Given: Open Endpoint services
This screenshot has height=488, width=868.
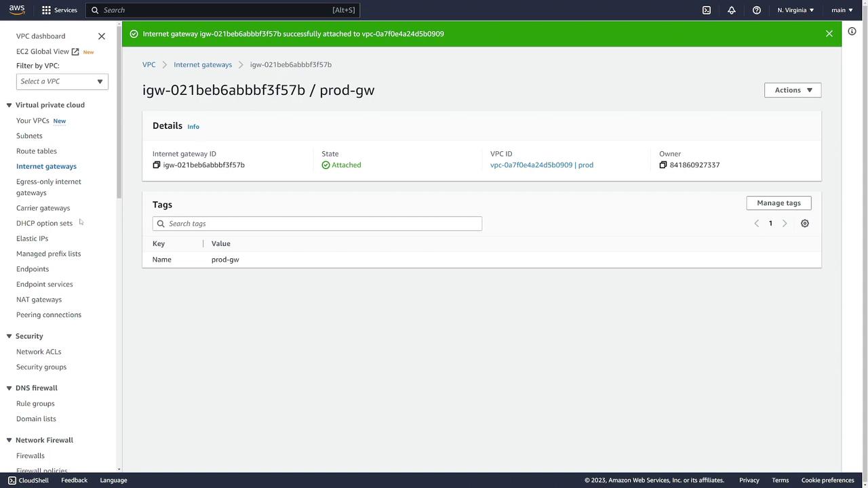Looking at the screenshot, I should tap(45, 284).
